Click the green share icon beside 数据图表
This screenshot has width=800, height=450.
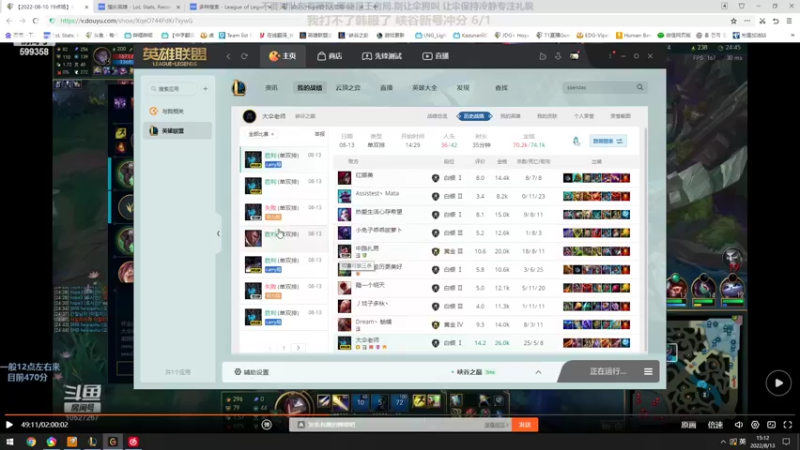click(577, 141)
